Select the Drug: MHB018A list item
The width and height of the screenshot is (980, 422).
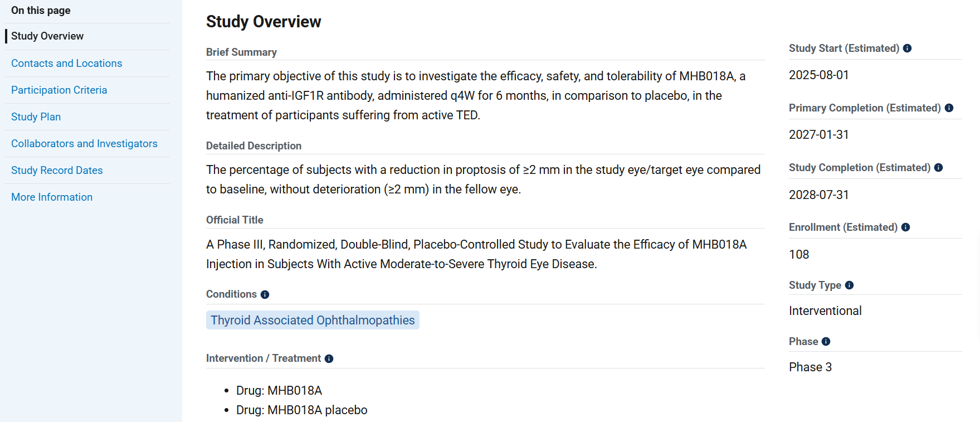click(279, 391)
